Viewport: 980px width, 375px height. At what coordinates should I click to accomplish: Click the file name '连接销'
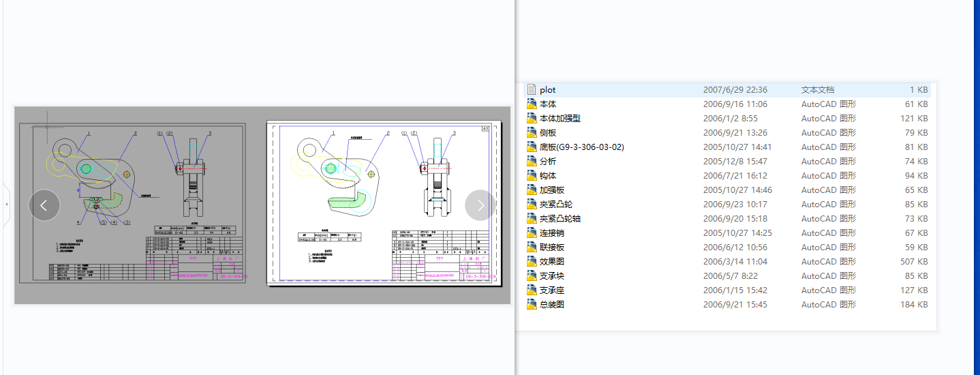[552, 233]
